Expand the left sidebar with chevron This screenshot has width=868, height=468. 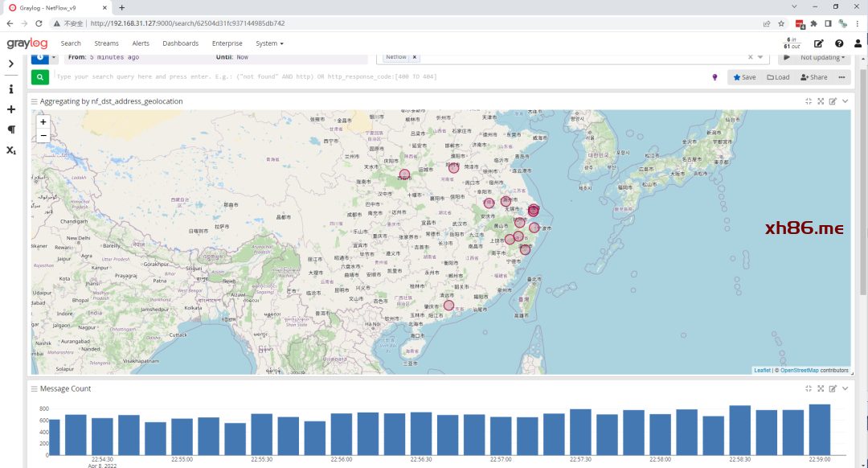pos(11,64)
